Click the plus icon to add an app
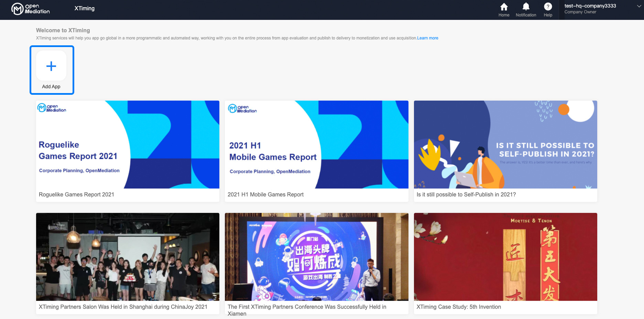Screen dimensions: 644x319 (x=51, y=66)
